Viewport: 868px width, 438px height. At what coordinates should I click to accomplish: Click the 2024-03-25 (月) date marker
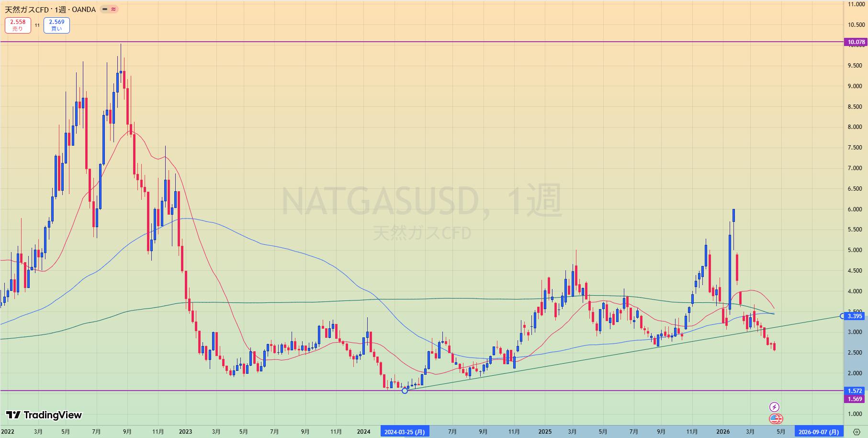point(405,432)
